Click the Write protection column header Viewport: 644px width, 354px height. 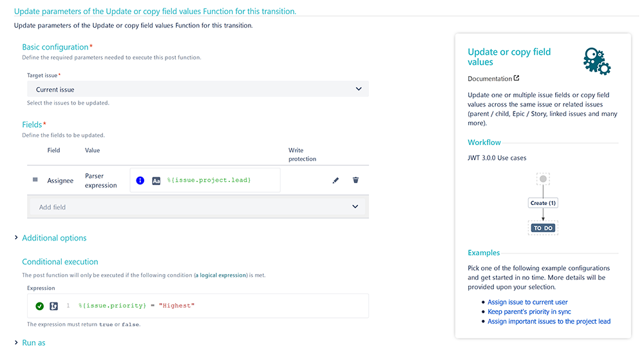tap(302, 155)
